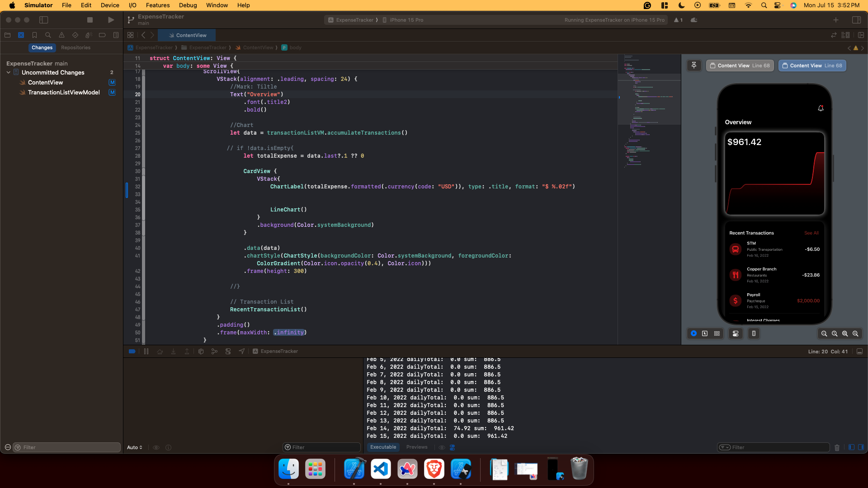Toggle the right inspector panel
Viewport: 868px width, 488px height.
point(856,20)
